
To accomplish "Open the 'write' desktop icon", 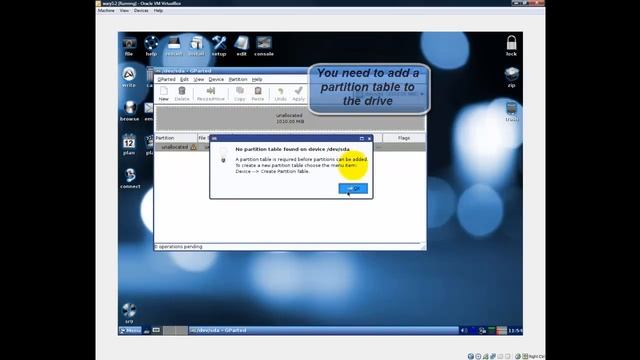I will 129,78.
